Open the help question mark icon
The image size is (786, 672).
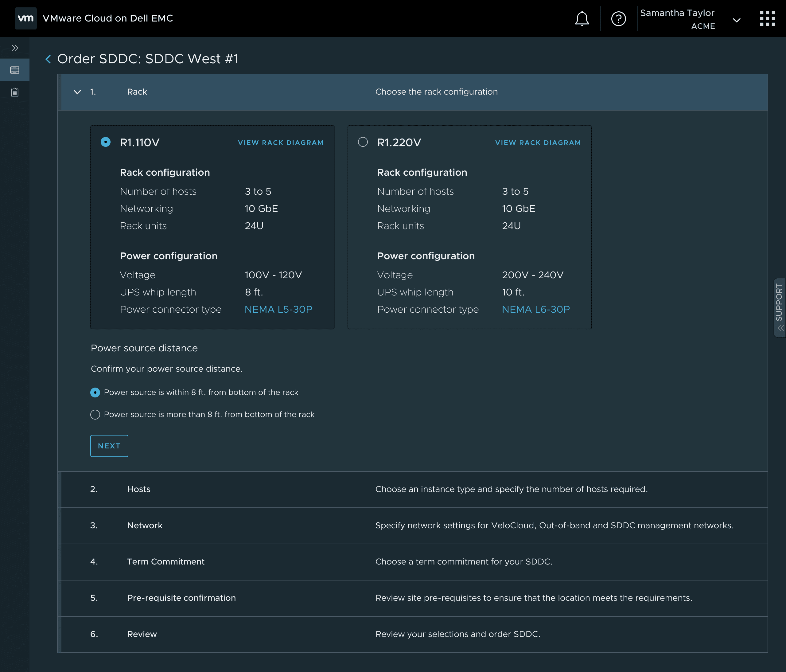point(618,19)
